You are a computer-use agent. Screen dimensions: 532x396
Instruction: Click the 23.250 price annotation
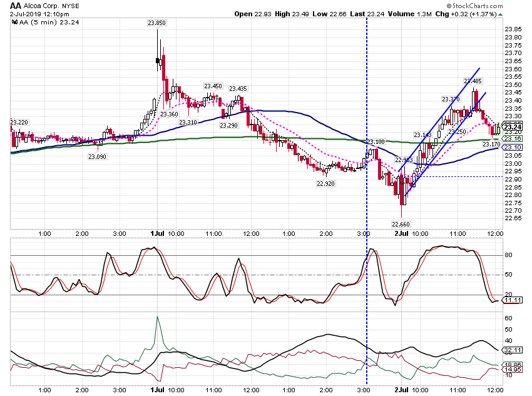(458, 131)
